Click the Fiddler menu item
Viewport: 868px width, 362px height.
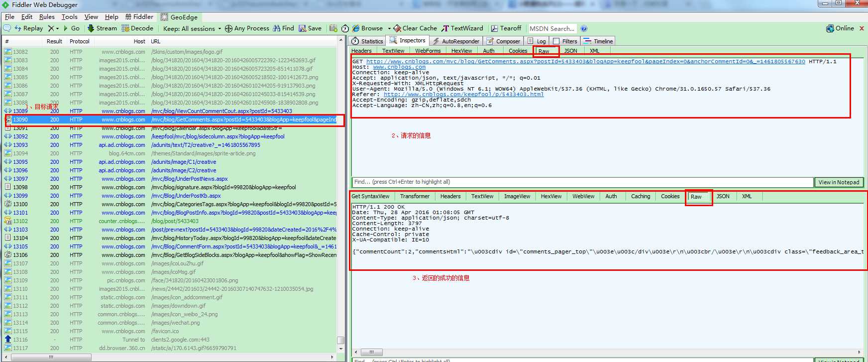(139, 16)
